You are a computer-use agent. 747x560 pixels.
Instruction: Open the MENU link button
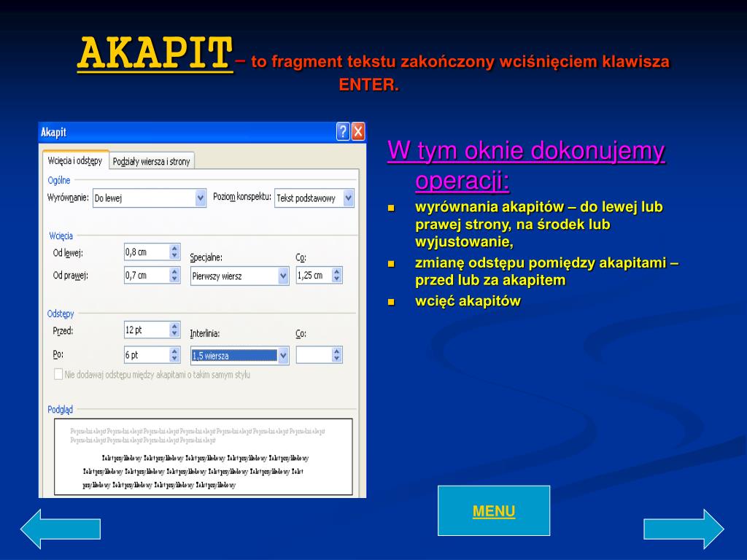tap(494, 510)
